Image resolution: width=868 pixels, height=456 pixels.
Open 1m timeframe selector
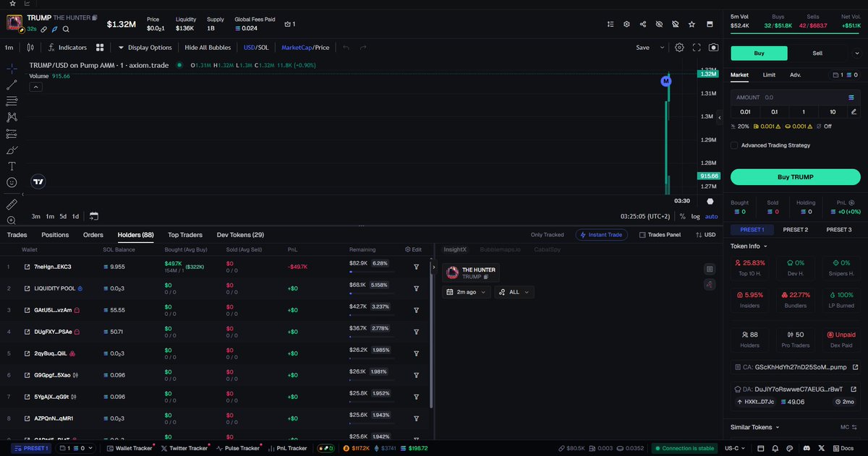tap(9, 48)
